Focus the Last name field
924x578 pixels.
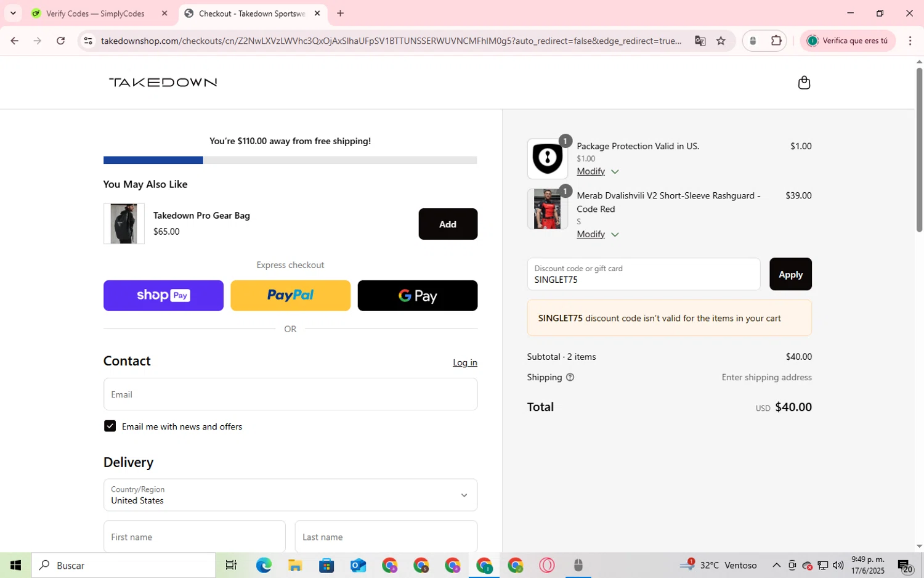click(x=386, y=537)
